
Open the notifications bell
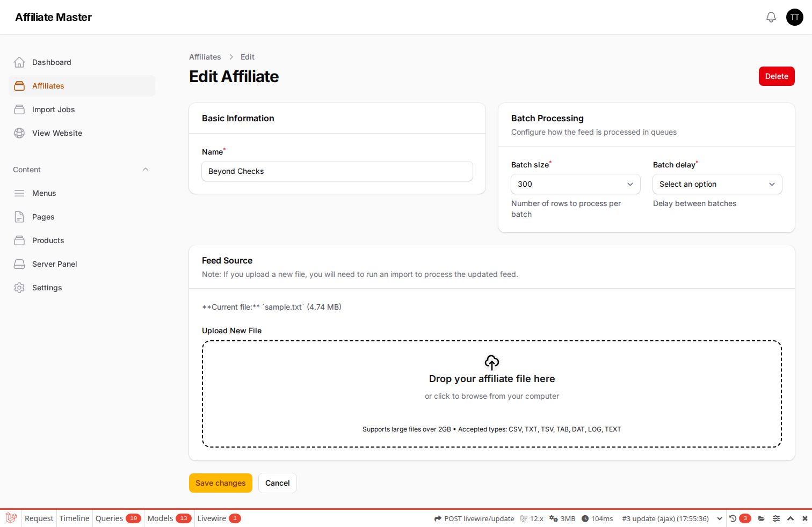pos(771,17)
